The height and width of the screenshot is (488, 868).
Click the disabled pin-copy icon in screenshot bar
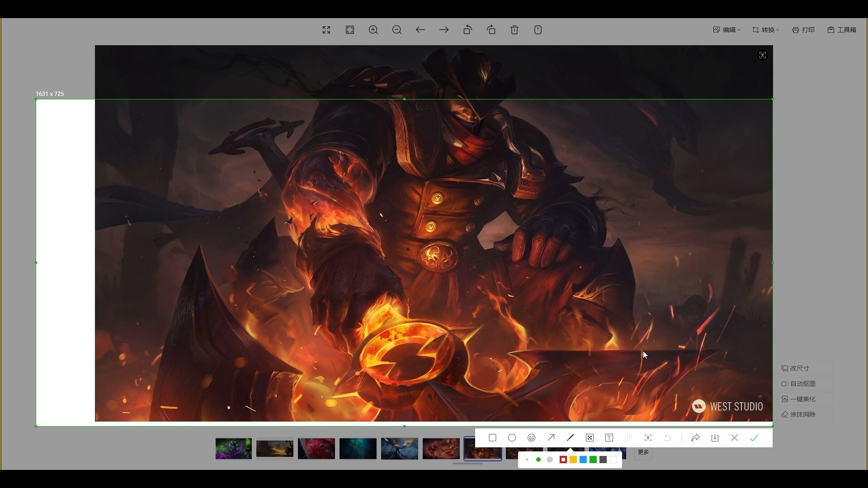[x=629, y=438]
